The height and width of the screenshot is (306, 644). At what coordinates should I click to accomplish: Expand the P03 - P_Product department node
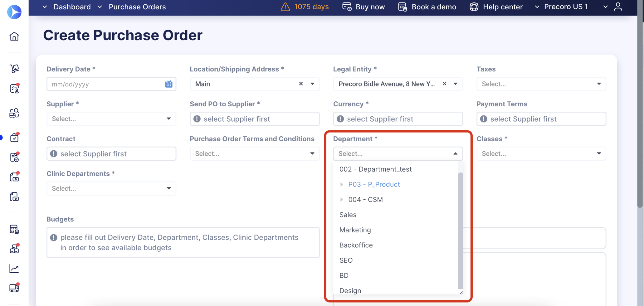tap(342, 184)
